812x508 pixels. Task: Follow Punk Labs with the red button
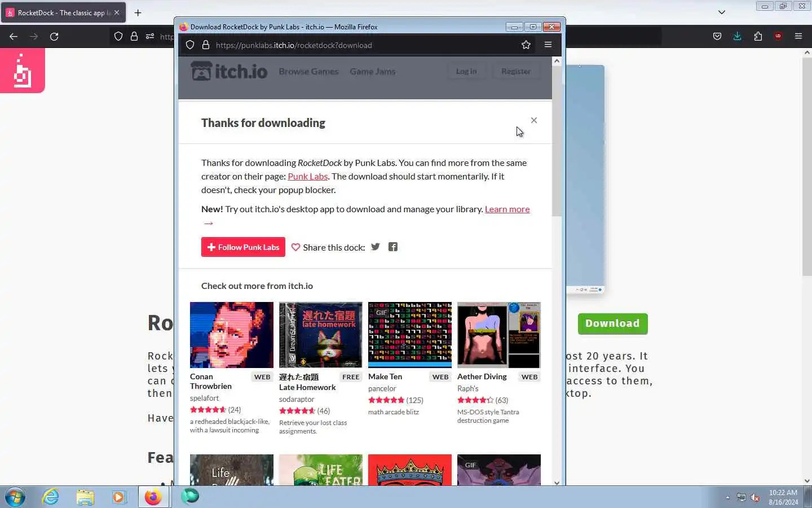point(243,247)
